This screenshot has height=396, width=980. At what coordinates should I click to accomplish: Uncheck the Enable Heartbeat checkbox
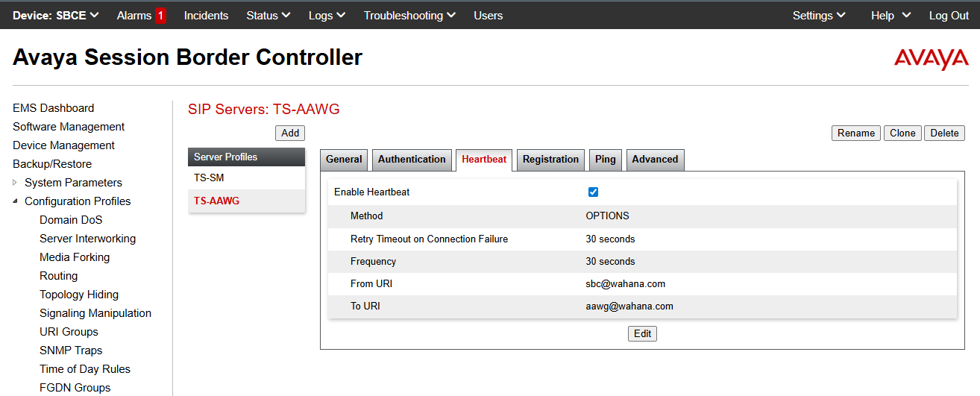593,192
